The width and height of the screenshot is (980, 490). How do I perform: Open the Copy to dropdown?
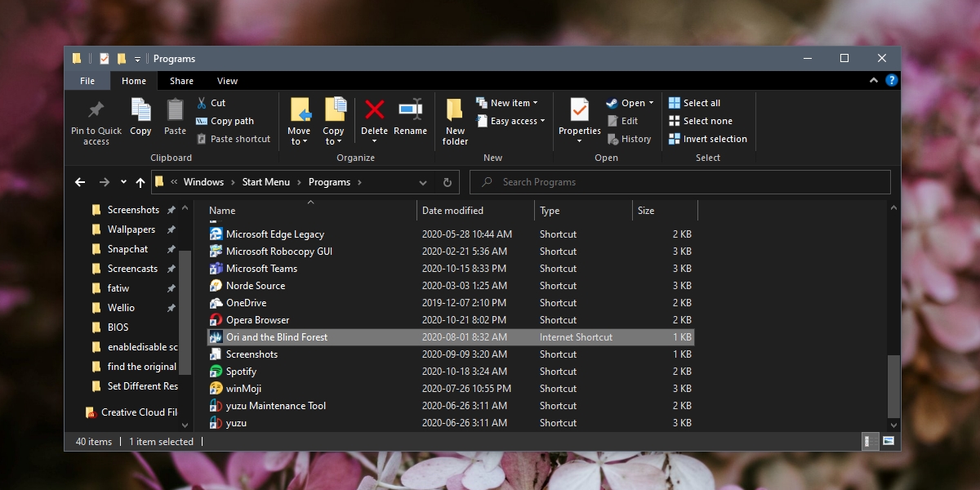pos(333,122)
